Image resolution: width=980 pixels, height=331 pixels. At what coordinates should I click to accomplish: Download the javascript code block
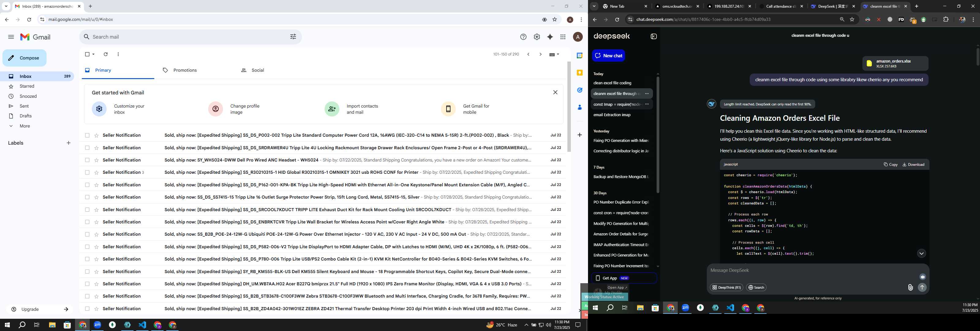(x=913, y=165)
